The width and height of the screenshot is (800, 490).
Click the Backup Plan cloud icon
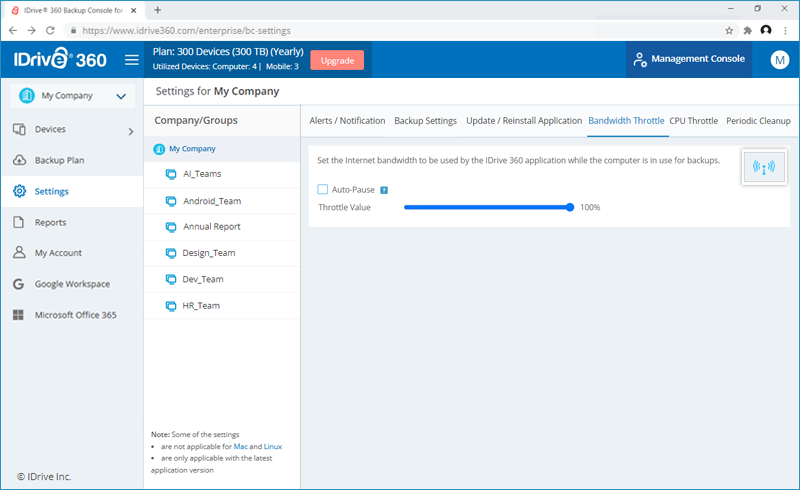tap(19, 160)
